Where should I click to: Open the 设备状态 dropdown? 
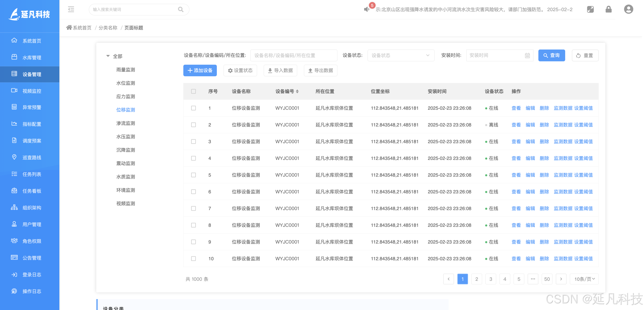pyautogui.click(x=401, y=55)
